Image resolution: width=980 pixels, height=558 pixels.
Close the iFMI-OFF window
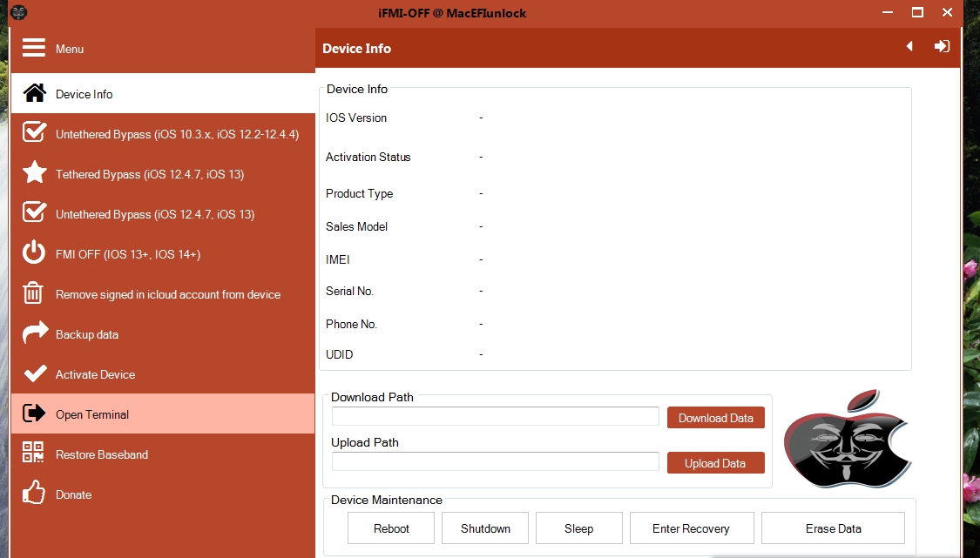point(948,12)
